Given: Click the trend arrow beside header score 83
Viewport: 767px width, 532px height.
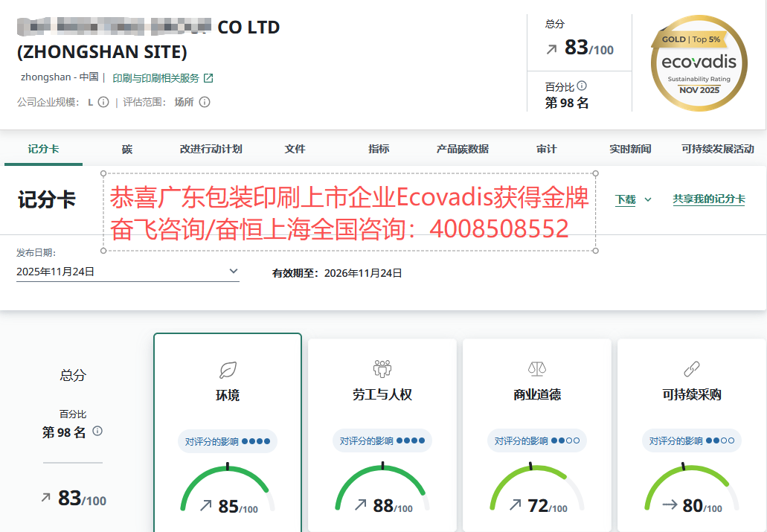Looking at the screenshot, I should tap(551, 49).
